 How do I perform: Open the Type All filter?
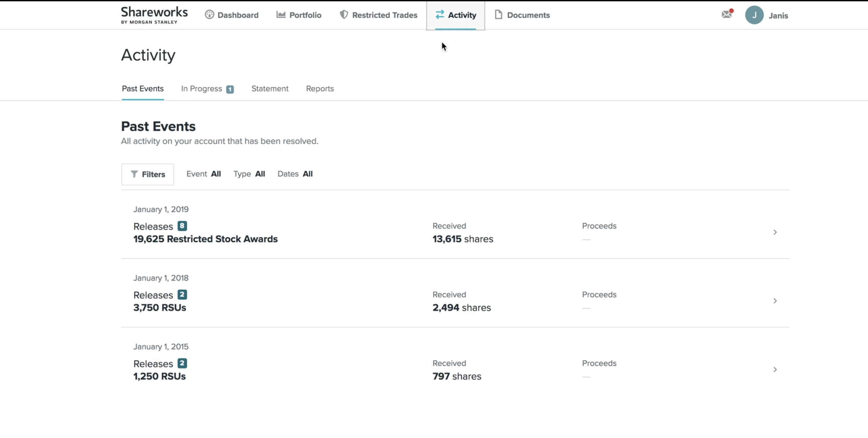(249, 174)
